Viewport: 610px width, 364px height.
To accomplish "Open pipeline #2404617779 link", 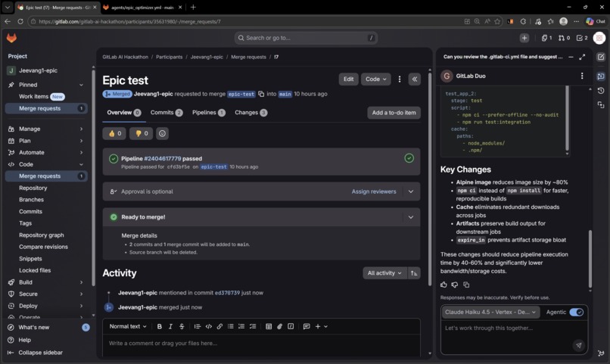I will tap(163, 159).
